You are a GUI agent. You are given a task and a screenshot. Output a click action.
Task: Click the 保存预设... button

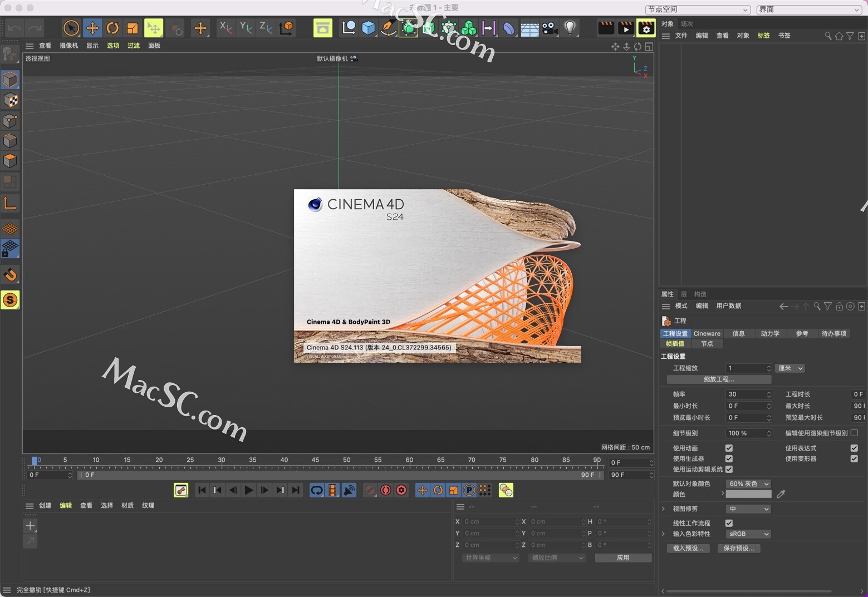point(738,548)
